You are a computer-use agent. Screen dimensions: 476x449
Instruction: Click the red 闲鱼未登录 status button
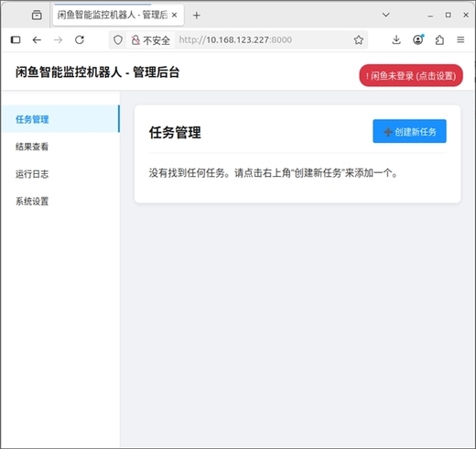click(411, 75)
